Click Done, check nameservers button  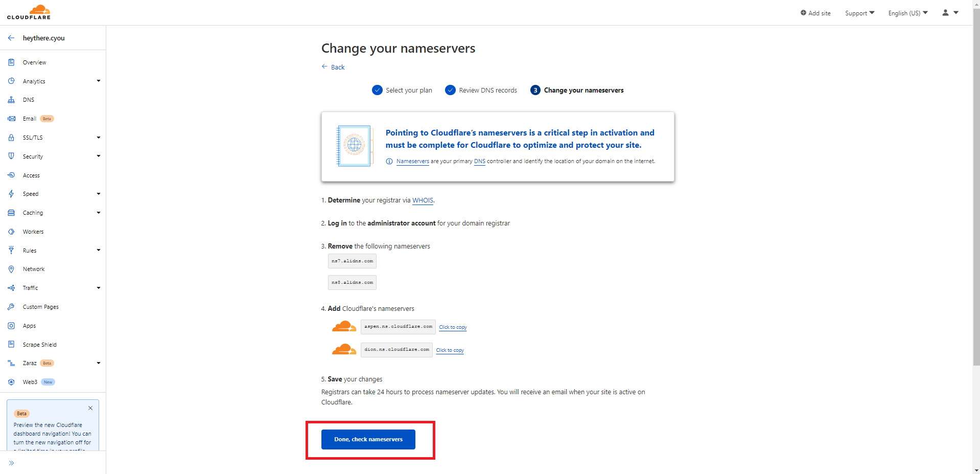[368, 439]
